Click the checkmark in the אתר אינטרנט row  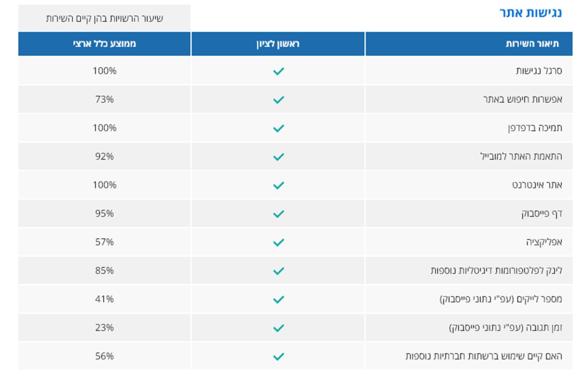278,185
